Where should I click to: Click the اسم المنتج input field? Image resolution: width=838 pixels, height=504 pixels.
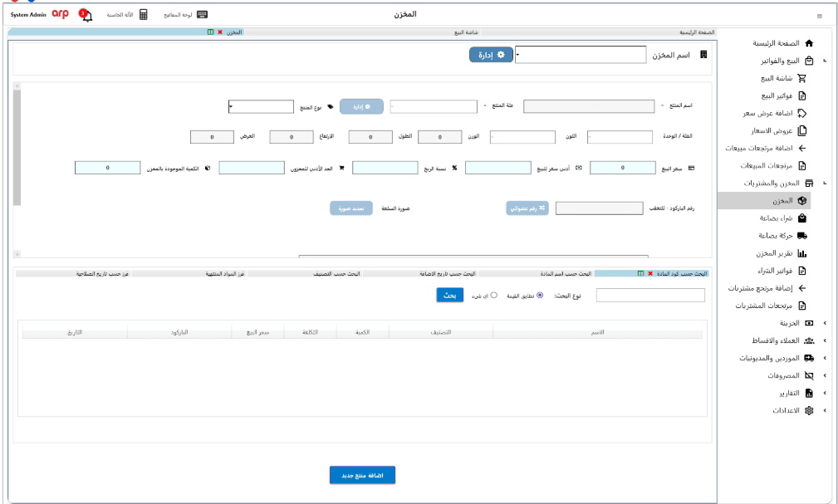(589, 106)
